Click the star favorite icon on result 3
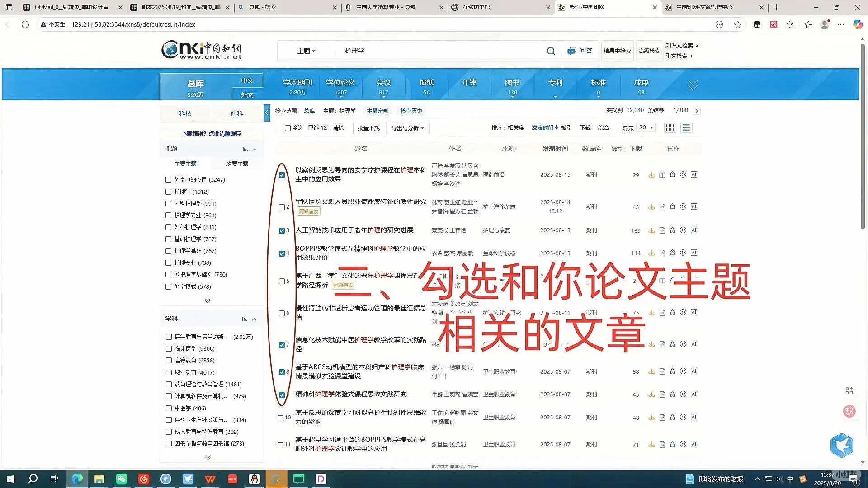The width and height of the screenshot is (868, 488). [x=672, y=230]
